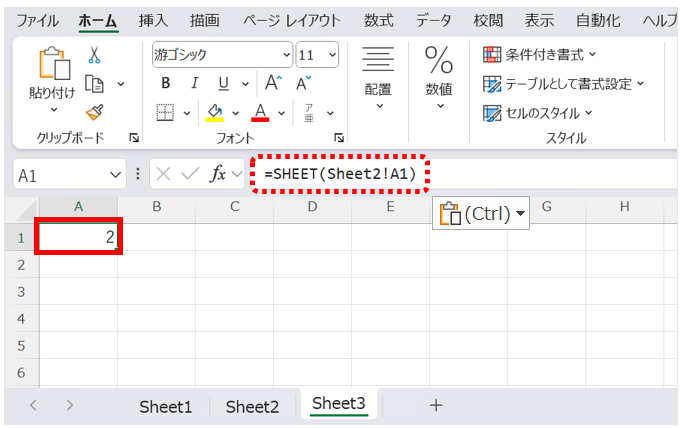
Task: Open paste options arrow under 貼り付け
Action: point(54,110)
